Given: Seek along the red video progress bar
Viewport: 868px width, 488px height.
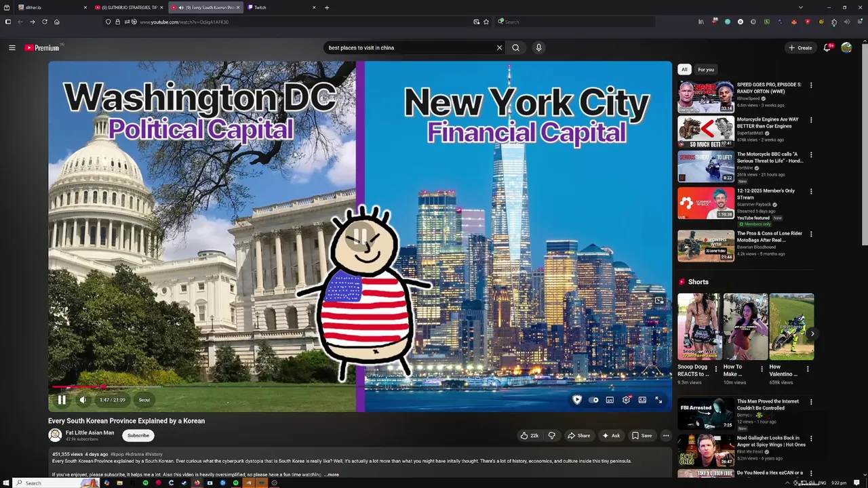Looking at the screenshot, I should (x=360, y=387).
